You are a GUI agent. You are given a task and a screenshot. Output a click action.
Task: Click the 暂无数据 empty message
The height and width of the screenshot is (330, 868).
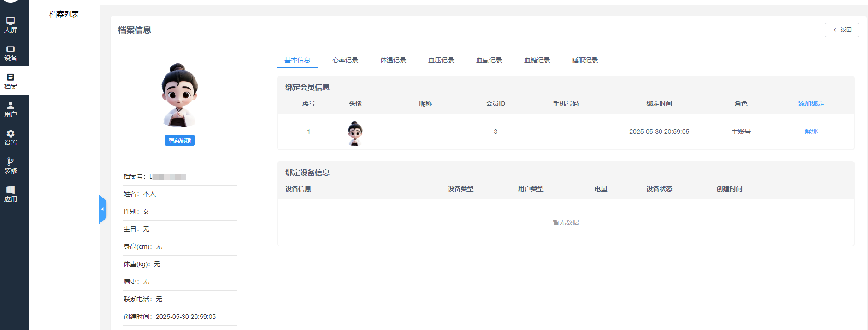click(566, 222)
